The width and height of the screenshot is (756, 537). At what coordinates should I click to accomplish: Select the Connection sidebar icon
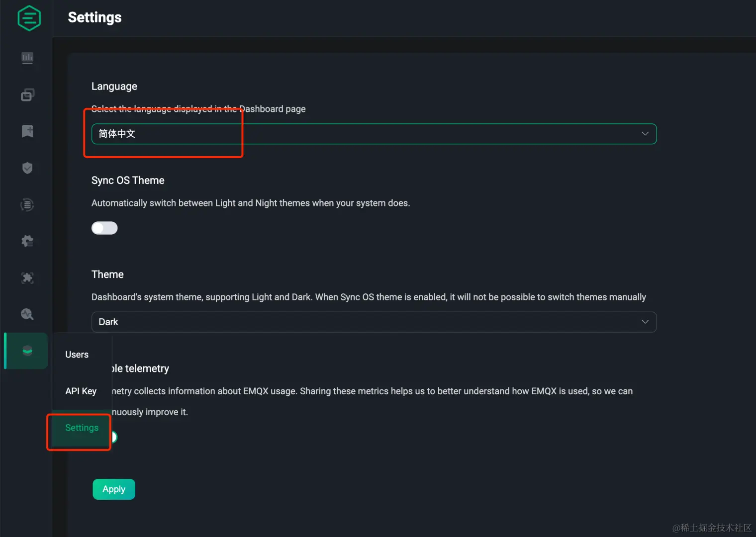tap(27, 94)
